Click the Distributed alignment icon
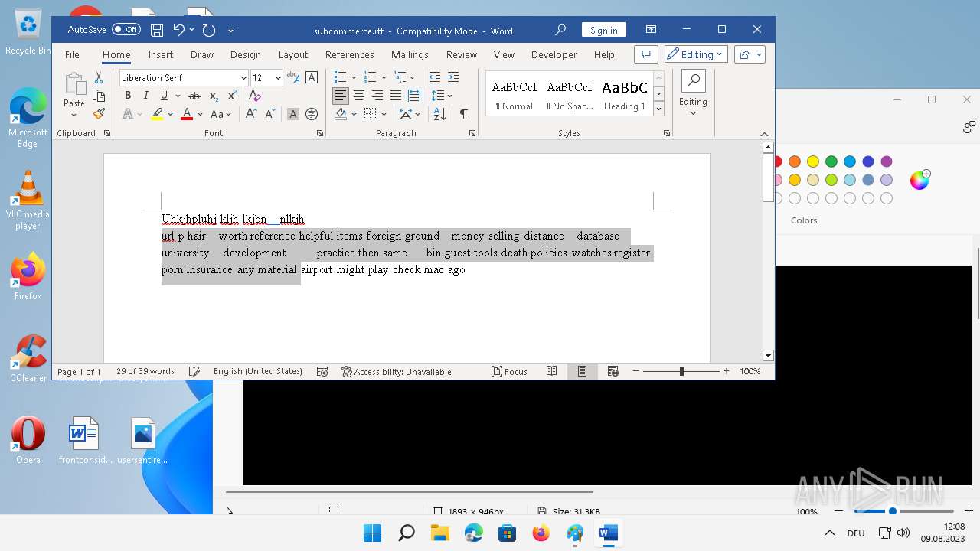Screen dimensions: 980x551 click(x=414, y=96)
